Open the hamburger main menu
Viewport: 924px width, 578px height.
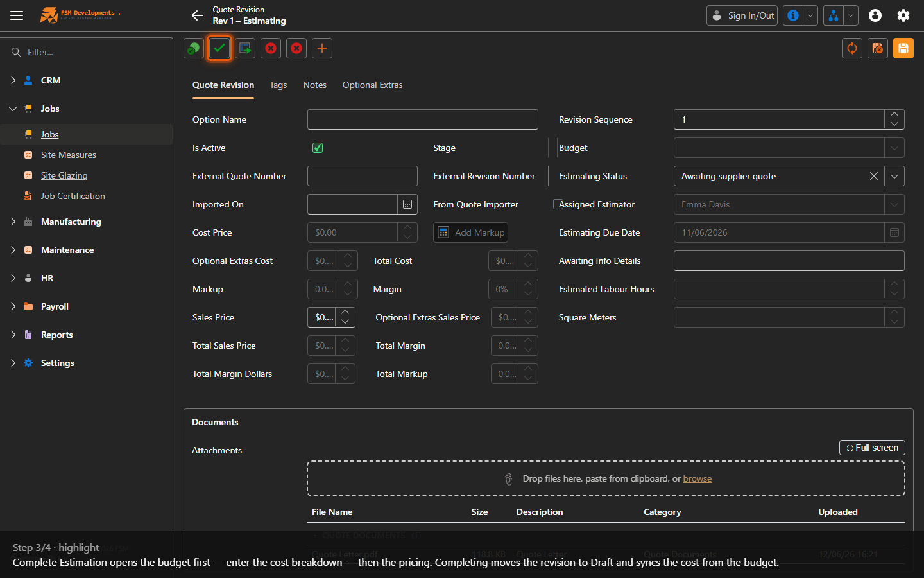coord(17,15)
